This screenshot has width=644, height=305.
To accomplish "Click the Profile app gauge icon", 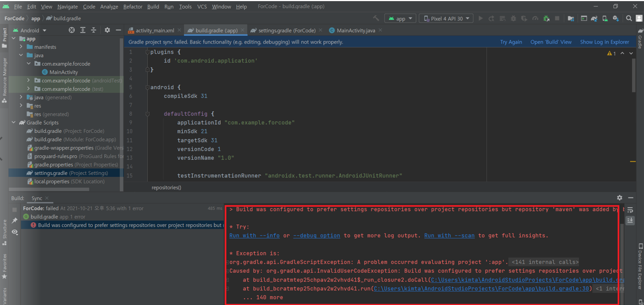I will (535, 18).
